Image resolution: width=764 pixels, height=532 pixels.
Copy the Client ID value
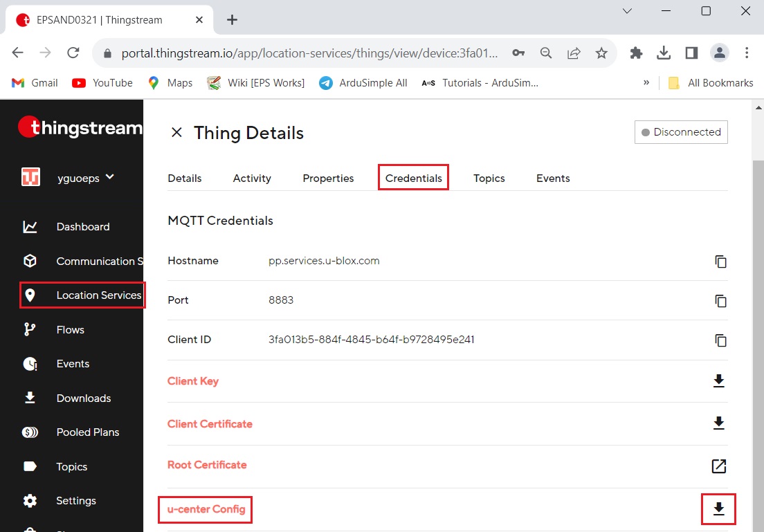(720, 340)
